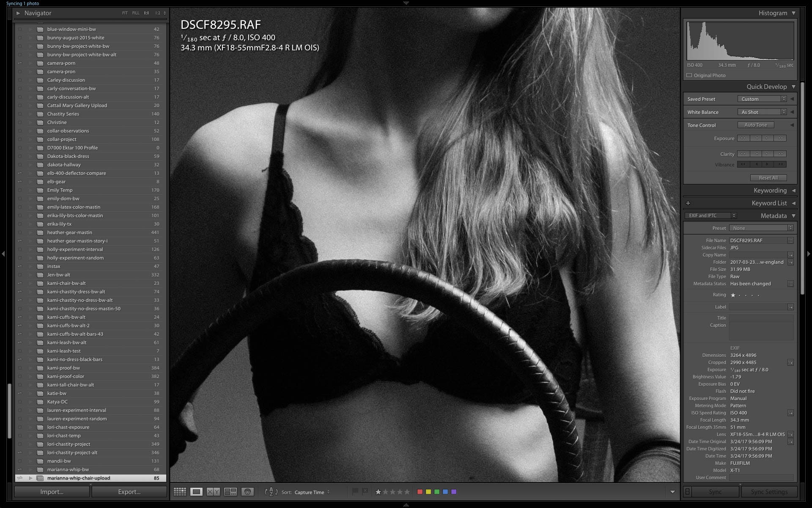Expand the Keywording panel

(793, 190)
